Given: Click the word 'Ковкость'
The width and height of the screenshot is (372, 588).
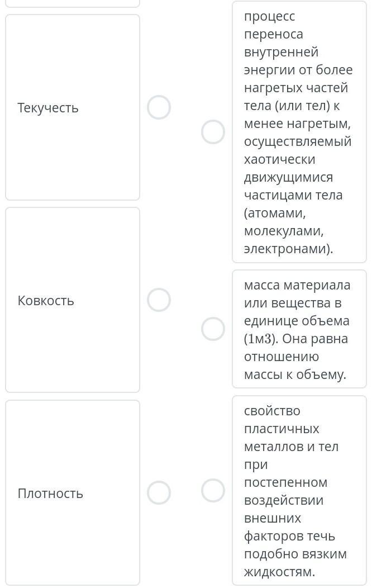Looking at the screenshot, I should [x=46, y=300].
